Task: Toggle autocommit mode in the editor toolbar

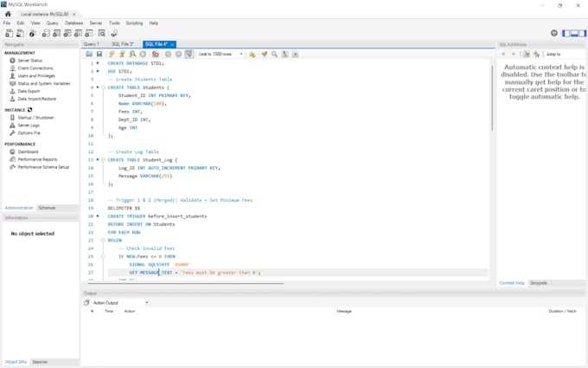Action: 189,54
